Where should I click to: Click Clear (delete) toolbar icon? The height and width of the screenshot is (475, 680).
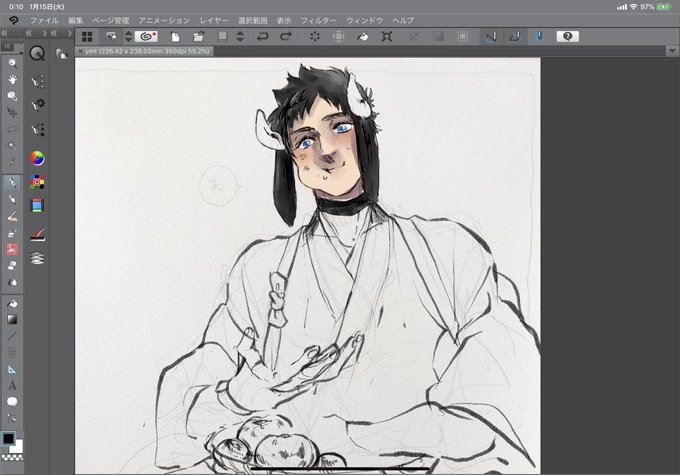(x=315, y=37)
